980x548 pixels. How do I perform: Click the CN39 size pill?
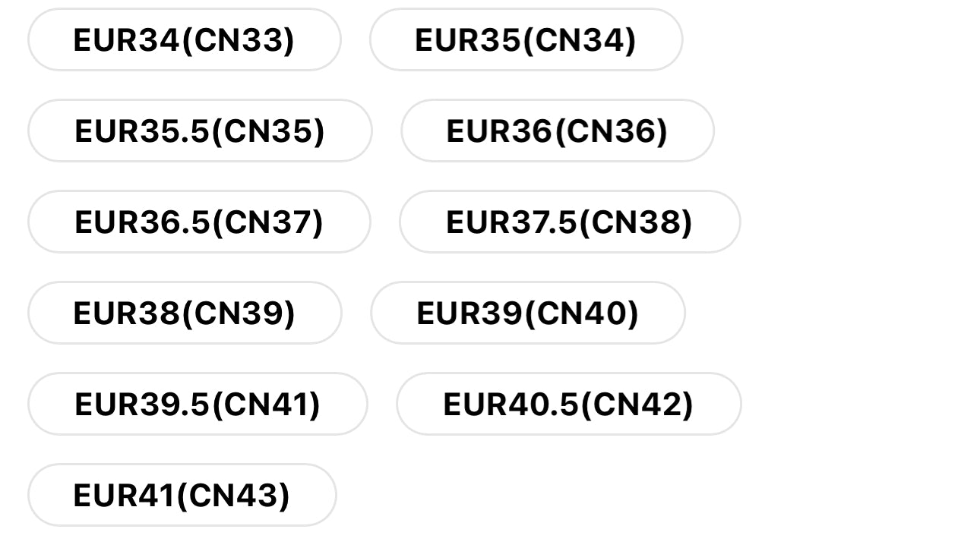[185, 313]
